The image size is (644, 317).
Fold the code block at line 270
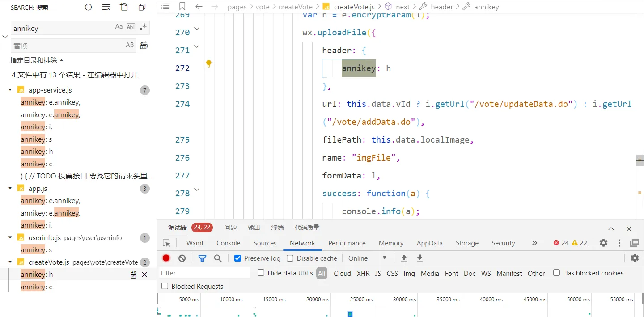click(197, 29)
